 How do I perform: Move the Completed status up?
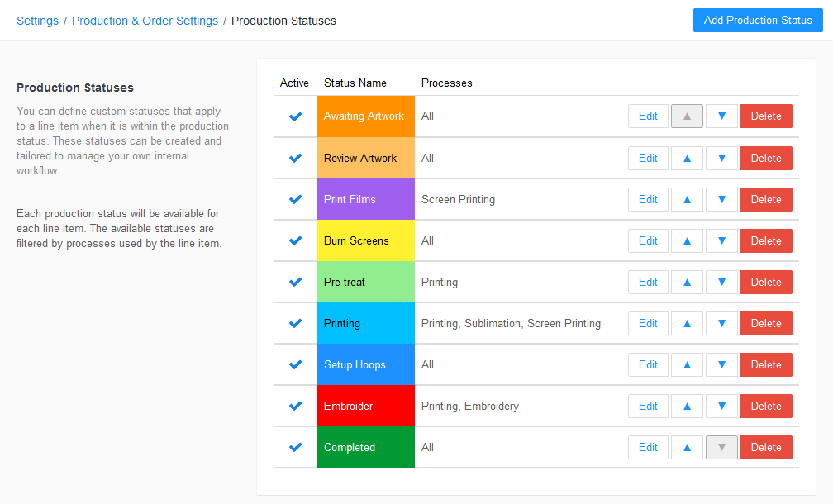pos(687,447)
